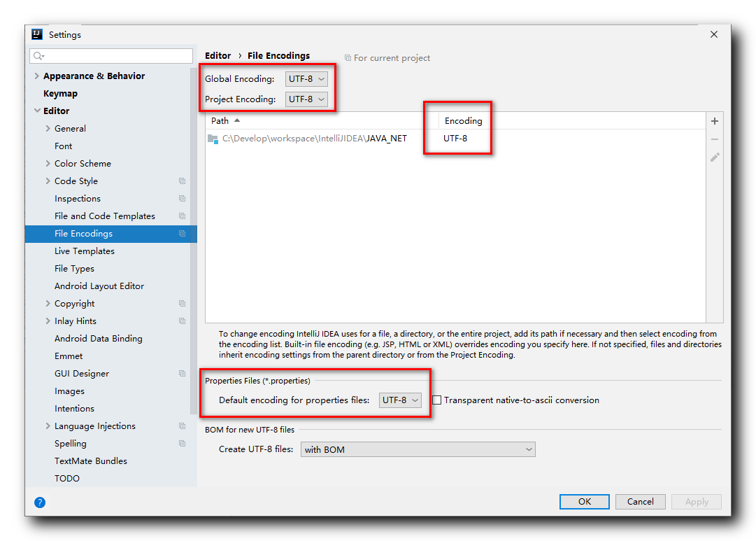Open the Create UTF-8 files dropdown
Viewport: 756px width, 541px height.
pos(418,449)
